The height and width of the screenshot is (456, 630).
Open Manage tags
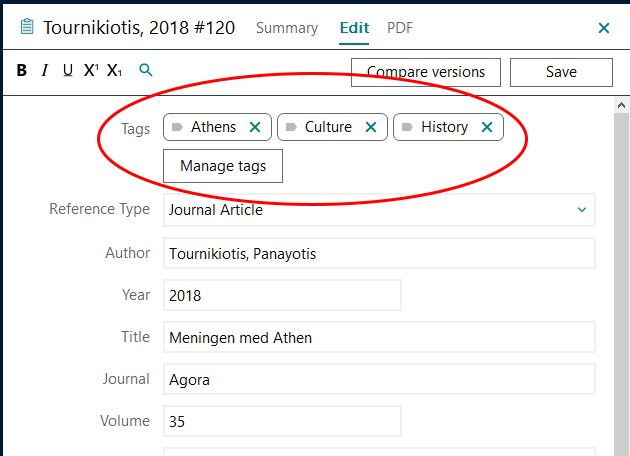223,166
